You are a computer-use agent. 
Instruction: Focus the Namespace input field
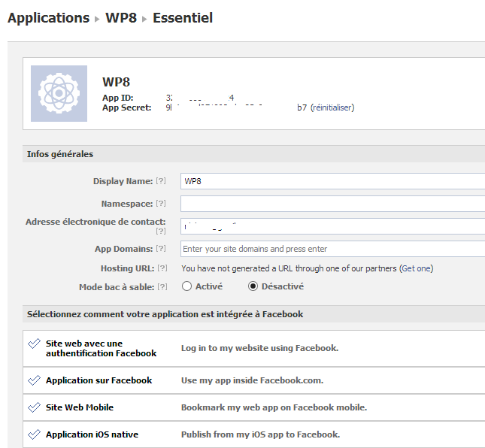[x=332, y=204]
